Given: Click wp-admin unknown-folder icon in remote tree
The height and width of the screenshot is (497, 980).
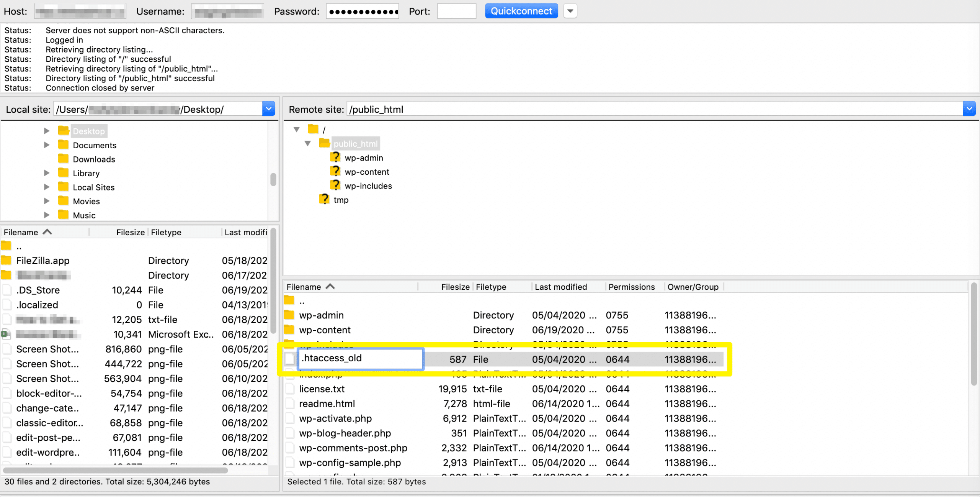Looking at the screenshot, I should tap(335, 157).
